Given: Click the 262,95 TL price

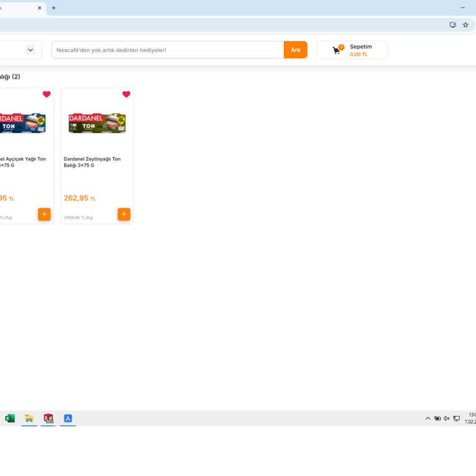Looking at the screenshot, I should coord(79,198).
